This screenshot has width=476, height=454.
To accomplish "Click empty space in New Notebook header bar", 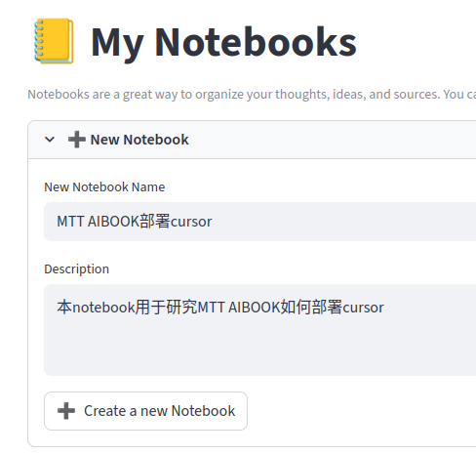I will pos(332,140).
